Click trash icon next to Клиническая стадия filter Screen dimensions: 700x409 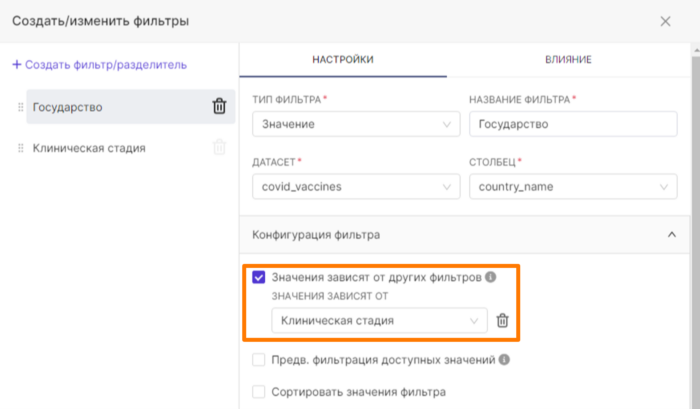pyautogui.click(x=219, y=147)
